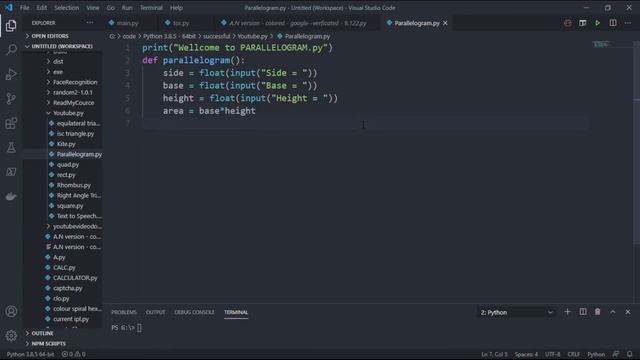Open the Run and Debug view

(11, 74)
